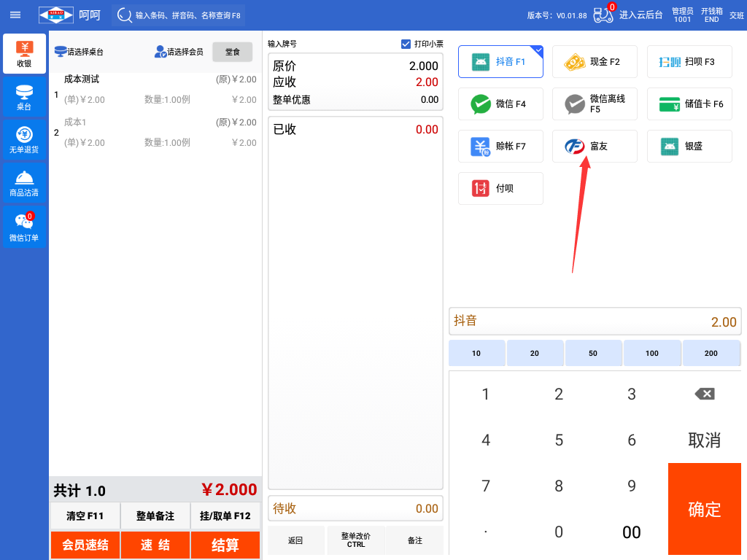
Task: Select 现金 F2 cash payment
Action: (595, 61)
